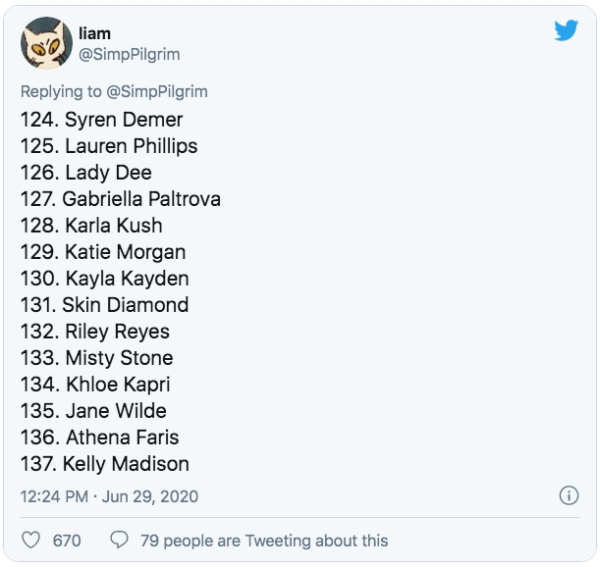Click the line "133. Misty Stone"

click(x=96, y=358)
